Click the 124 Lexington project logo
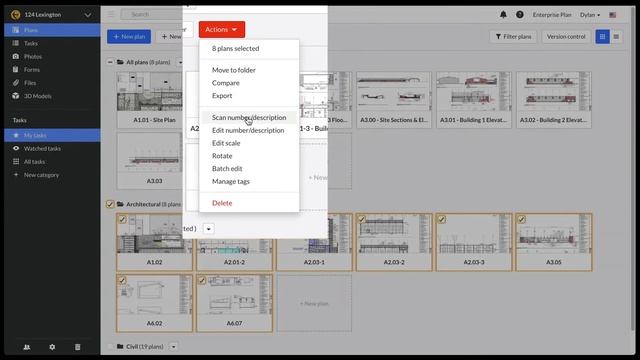The image size is (640, 360). pos(16,15)
